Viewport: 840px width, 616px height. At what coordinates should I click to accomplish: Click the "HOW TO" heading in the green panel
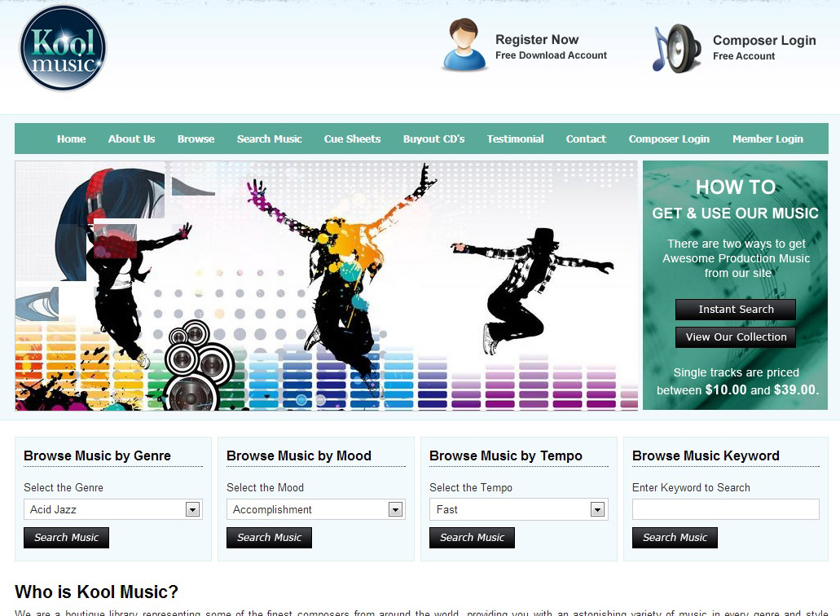(736, 187)
